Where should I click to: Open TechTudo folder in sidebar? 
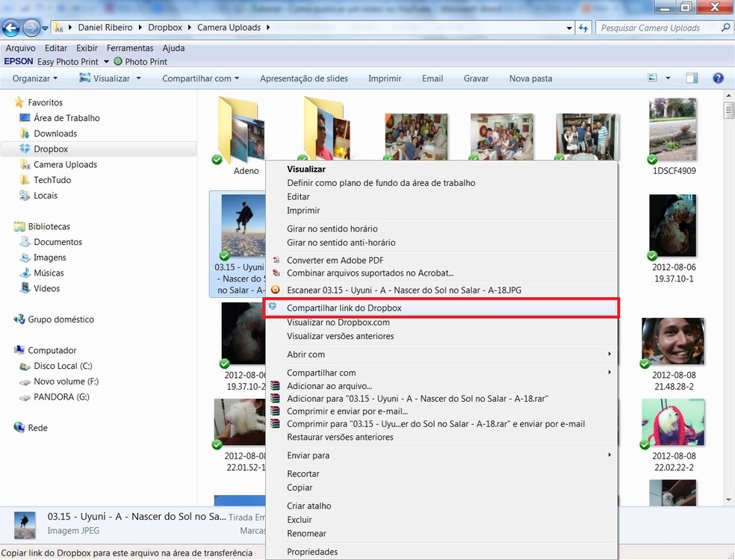click(x=52, y=180)
